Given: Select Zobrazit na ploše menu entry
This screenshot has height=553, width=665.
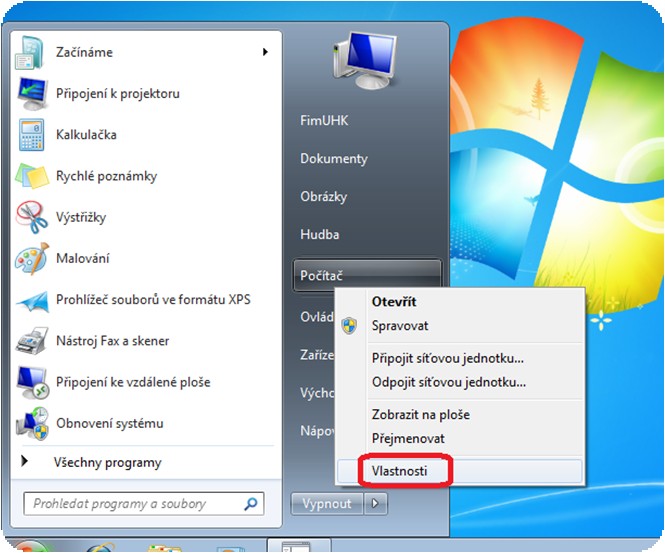Looking at the screenshot, I should click(421, 414).
